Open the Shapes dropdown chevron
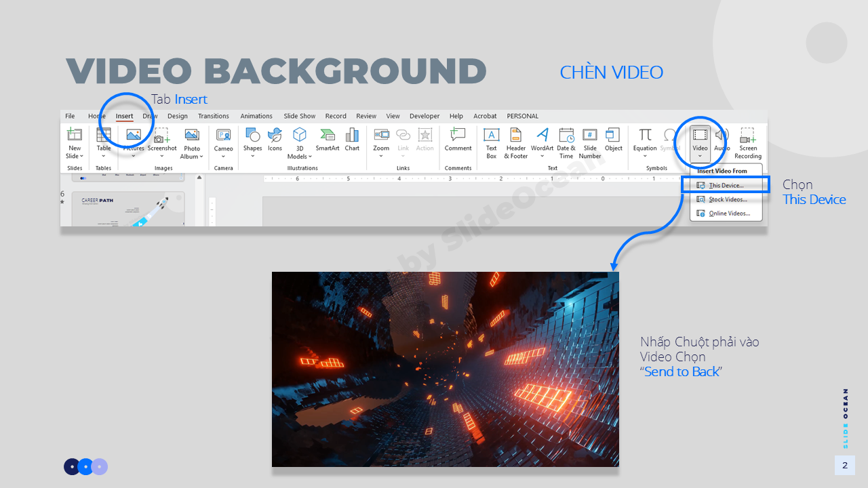Screen dimensions: 868x488 [252, 157]
